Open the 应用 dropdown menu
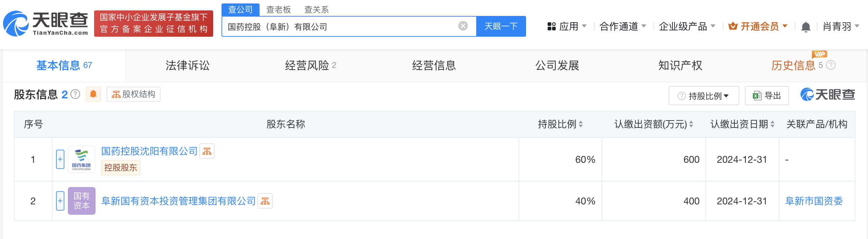Viewport: 868px width, 239px height. coord(567,26)
